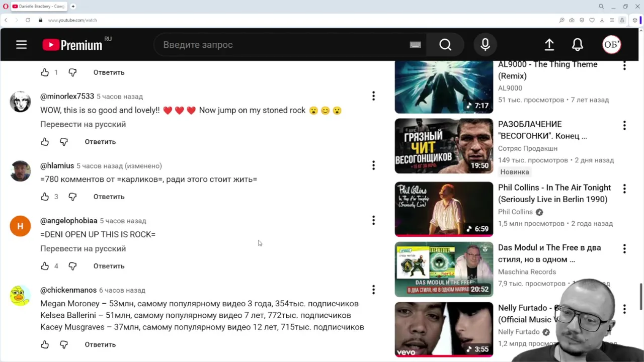
Task: Translate @minorlex7533 comment to Russian
Action: tap(83, 124)
